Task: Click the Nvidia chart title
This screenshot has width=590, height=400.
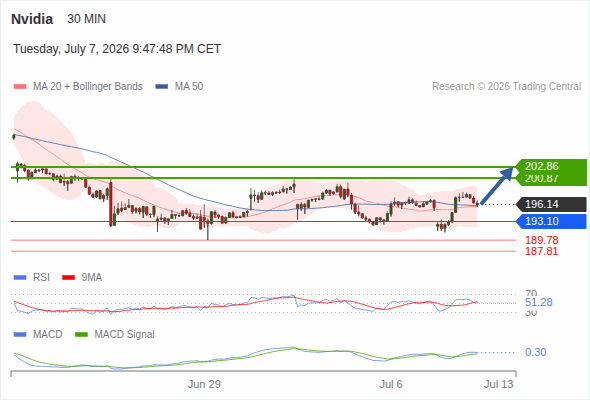Action: 32,19
